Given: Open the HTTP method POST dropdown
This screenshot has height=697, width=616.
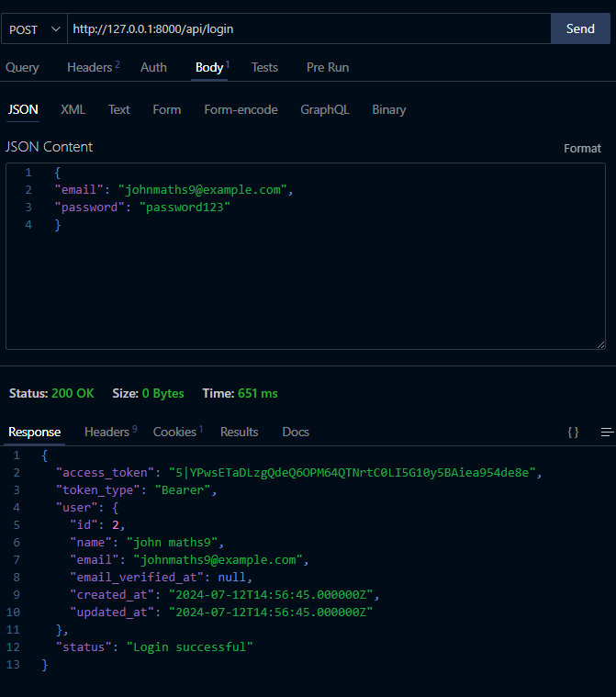Looking at the screenshot, I should coord(34,29).
